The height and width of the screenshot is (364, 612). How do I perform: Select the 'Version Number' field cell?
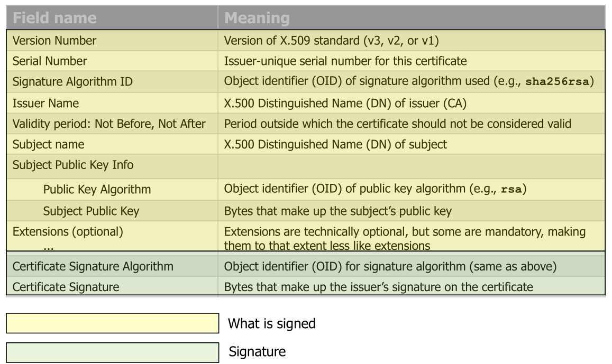point(54,41)
